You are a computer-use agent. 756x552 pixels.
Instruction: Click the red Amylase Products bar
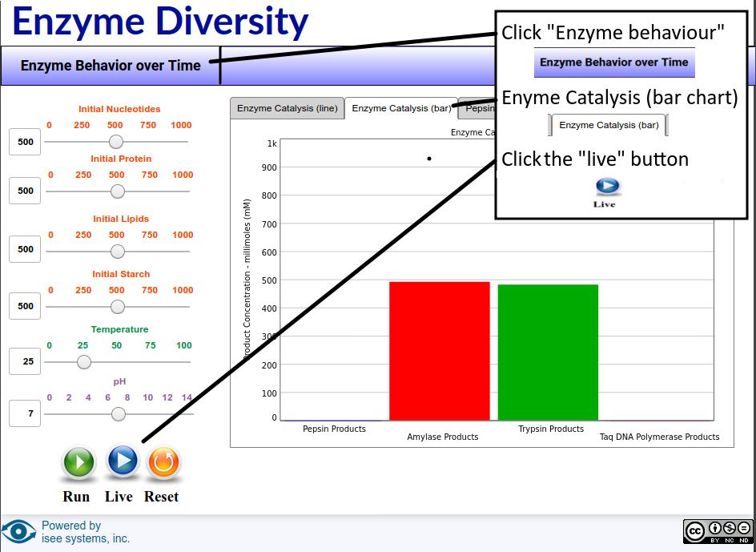click(x=439, y=351)
